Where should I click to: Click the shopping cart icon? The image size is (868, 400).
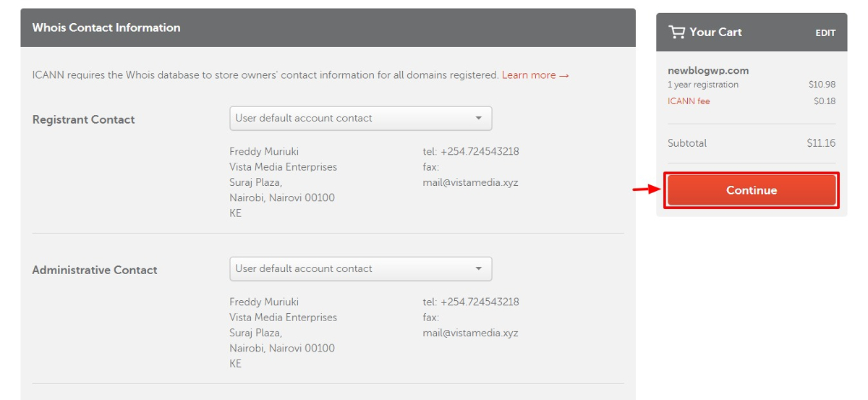[676, 32]
